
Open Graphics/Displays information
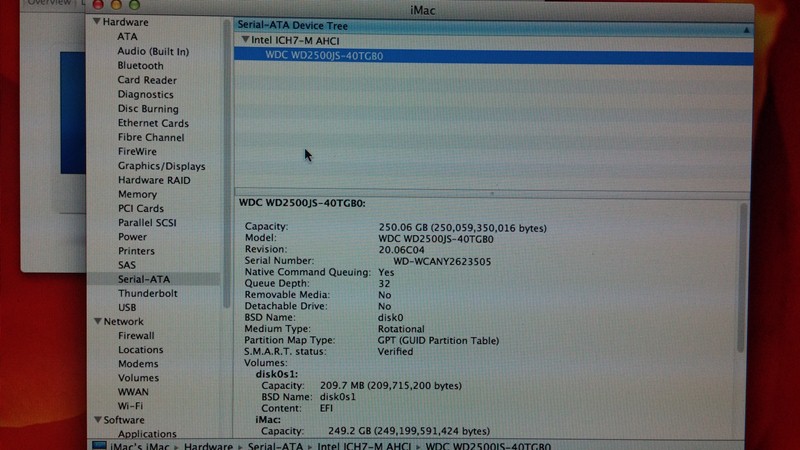[161, 166]
